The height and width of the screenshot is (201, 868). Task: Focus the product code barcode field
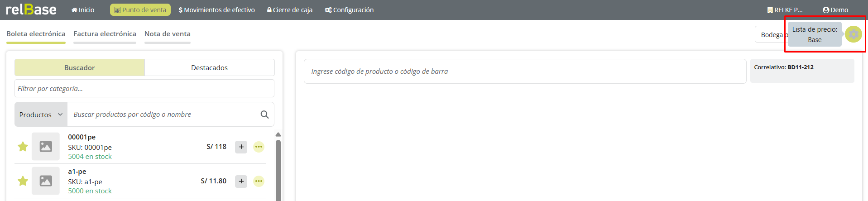coord(524,72)
